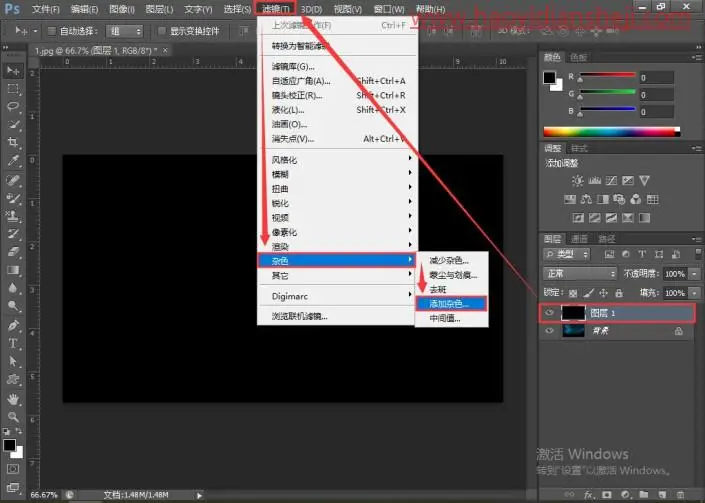Select the Magic Wand tool
705x503 pixels.
tap(13, 125)
